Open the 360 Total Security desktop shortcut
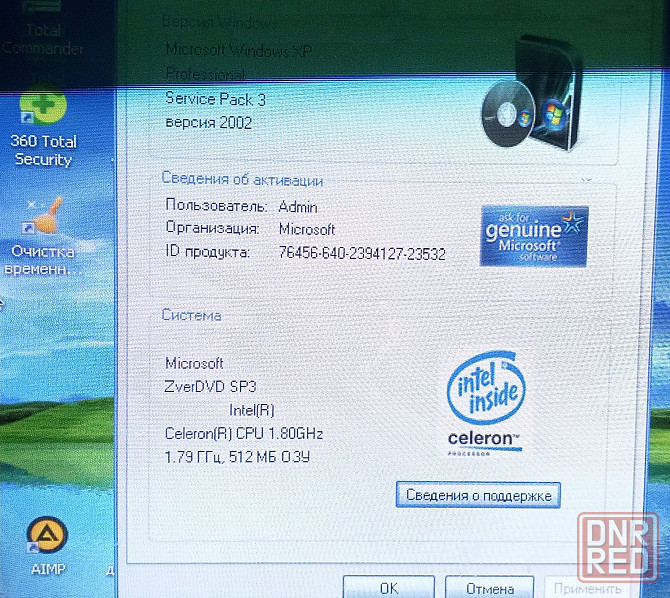This screenshot has height=598, width=670. click(x=43, y=126)
